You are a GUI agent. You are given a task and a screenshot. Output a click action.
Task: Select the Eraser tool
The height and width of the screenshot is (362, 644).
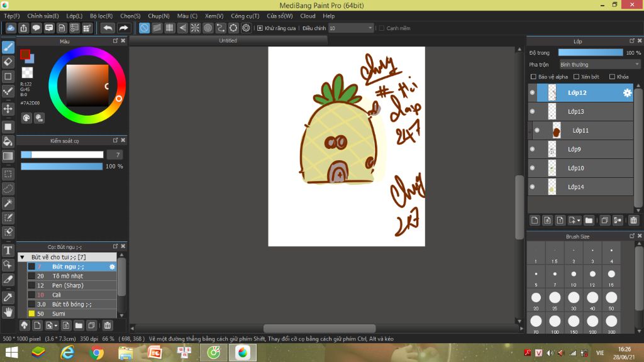pyautogui.click(x=8, y=62)
